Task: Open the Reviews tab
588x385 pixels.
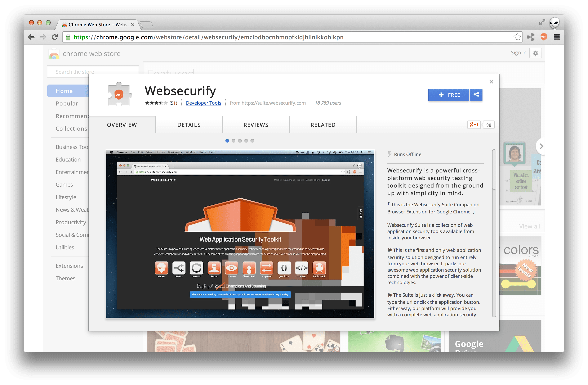Action: pos(256,125)
